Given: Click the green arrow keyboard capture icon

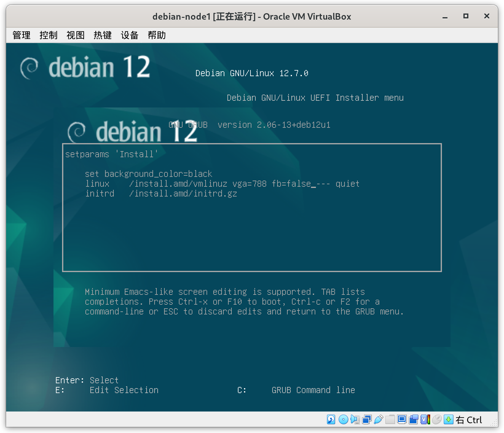Looking at the screenshot, I should pos(448,419).
